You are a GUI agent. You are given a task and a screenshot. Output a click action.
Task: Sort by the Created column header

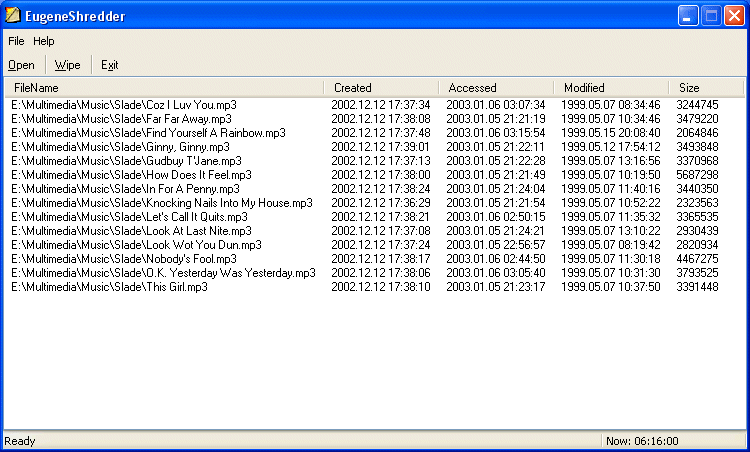tap(381, 88)
